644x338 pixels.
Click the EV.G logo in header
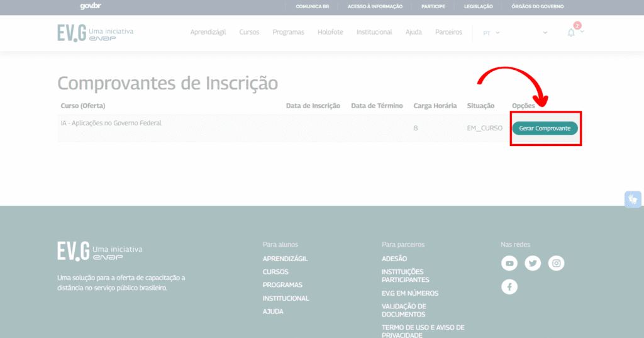96,33
